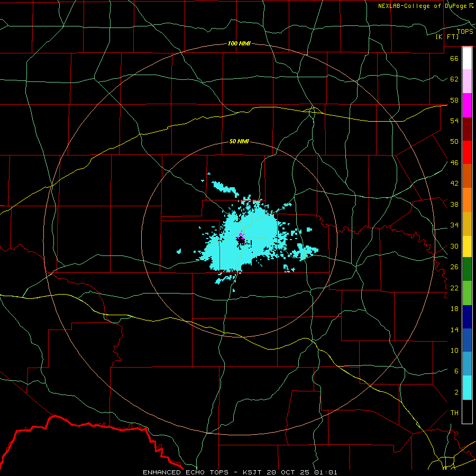
Task: Click the legend value 38
Action: click(x=454, y=204)
